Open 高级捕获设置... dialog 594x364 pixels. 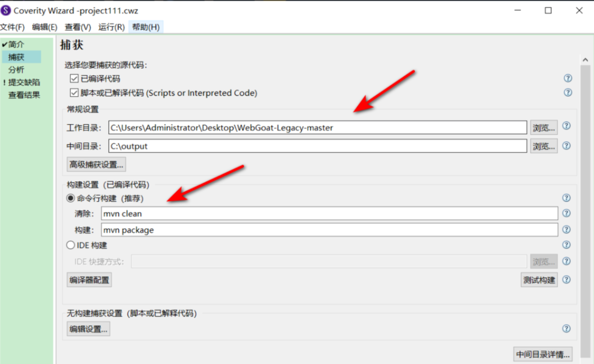click(x=96, y=164)
